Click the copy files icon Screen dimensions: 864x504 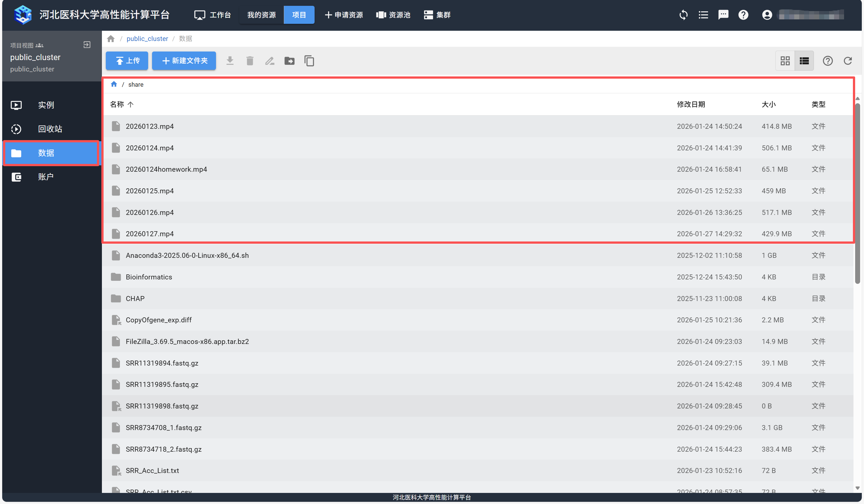[x=309, y=61]
